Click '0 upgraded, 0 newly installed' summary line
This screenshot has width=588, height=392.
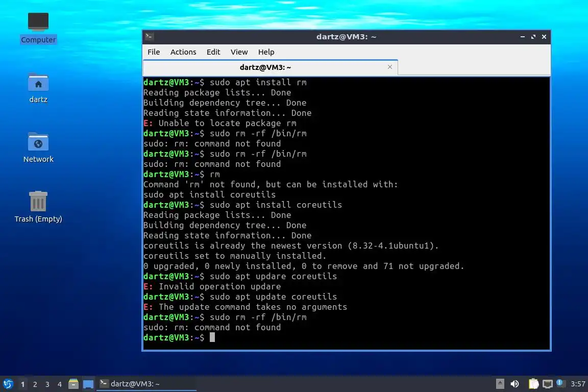[304, 266]
